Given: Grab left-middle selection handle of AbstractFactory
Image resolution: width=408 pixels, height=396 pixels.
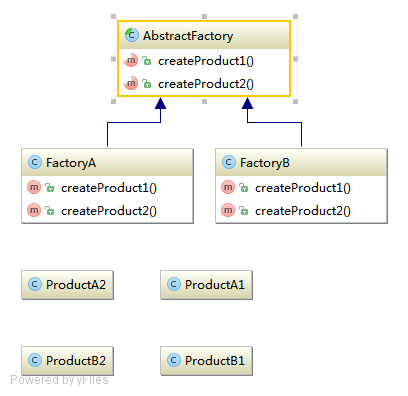Looking at the screenshot, I should (x=113, y=59).
